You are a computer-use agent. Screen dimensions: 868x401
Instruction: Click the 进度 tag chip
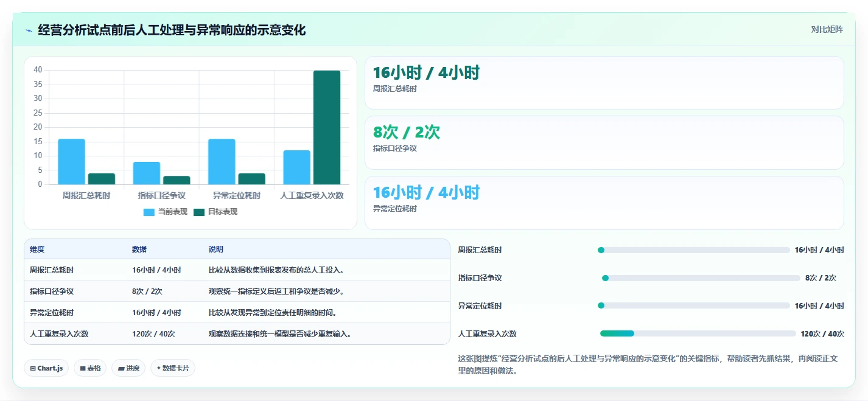(128, 368)
